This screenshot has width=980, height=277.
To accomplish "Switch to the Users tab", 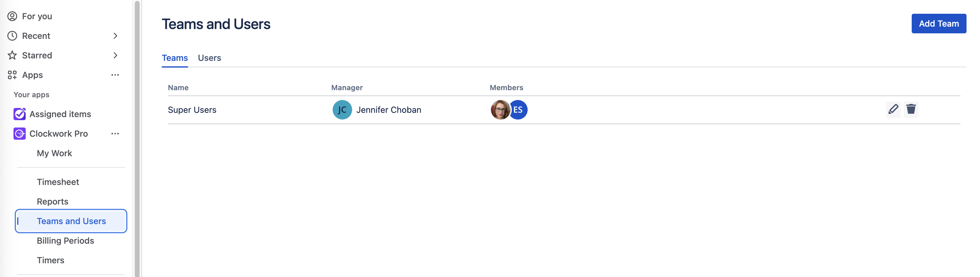I will coord(209,58).
